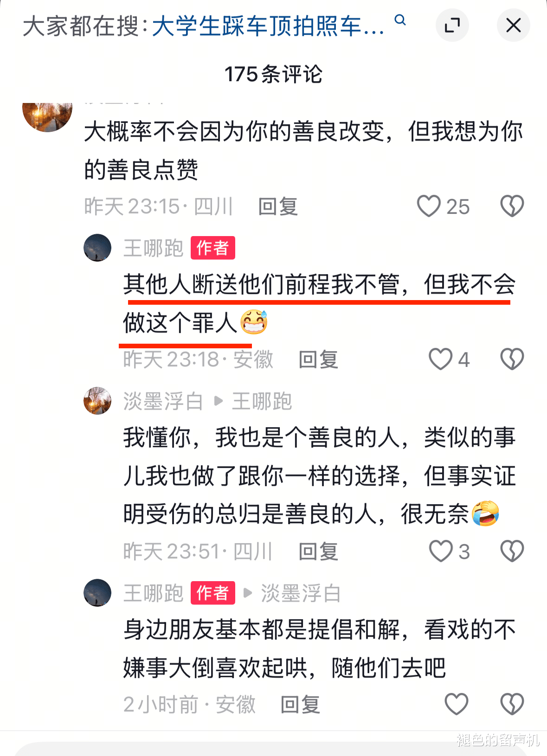The width and height of the screenshot is (547, 756).
Task: Reply to the 23:15 Sichuan comment
Action: pyautogui.click(x=278, y=206)
